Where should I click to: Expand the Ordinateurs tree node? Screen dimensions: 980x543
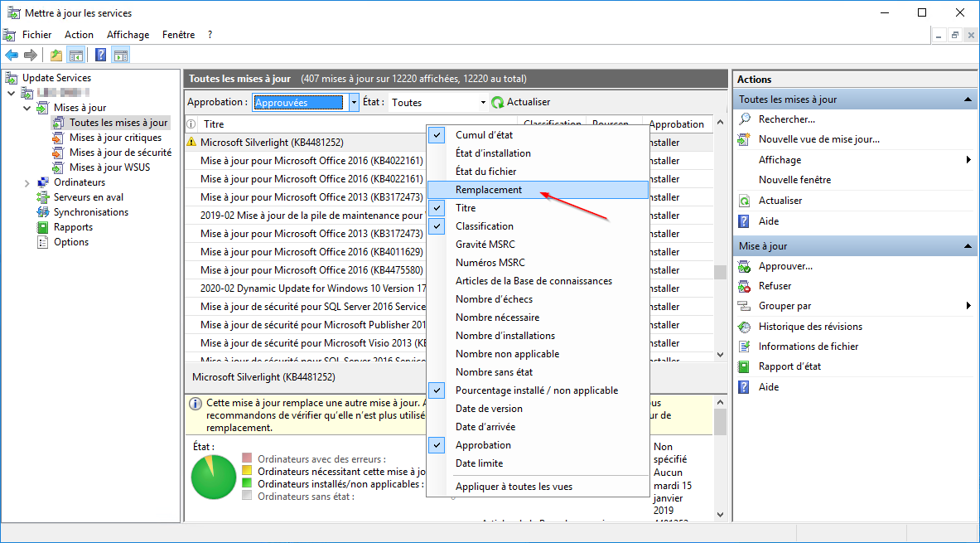(x=27, y=182)
